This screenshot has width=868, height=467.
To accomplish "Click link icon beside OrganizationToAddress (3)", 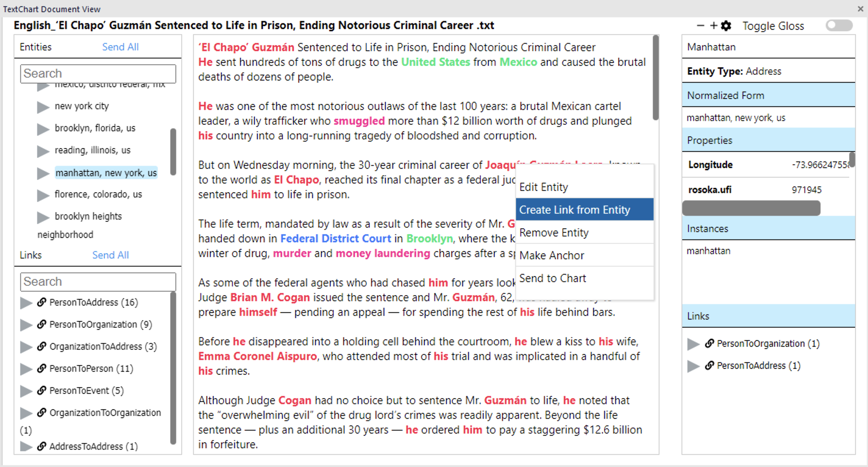I will click(x=42, y=346).
